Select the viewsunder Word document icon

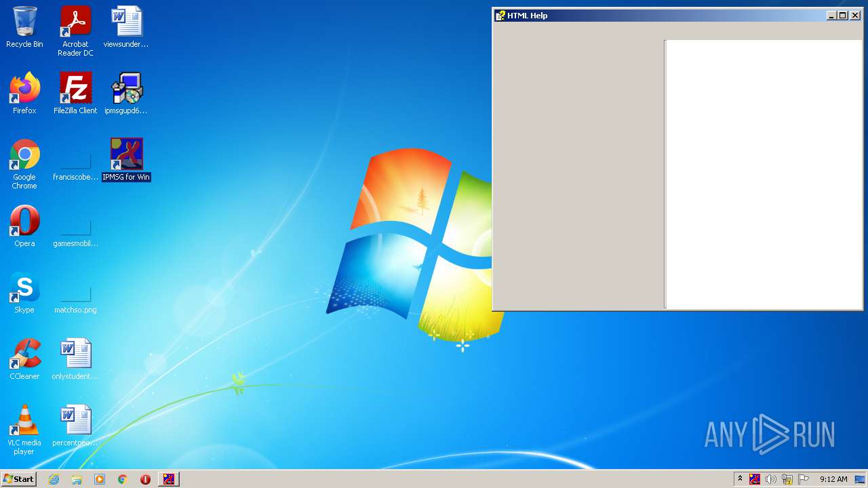click(126, 27)
